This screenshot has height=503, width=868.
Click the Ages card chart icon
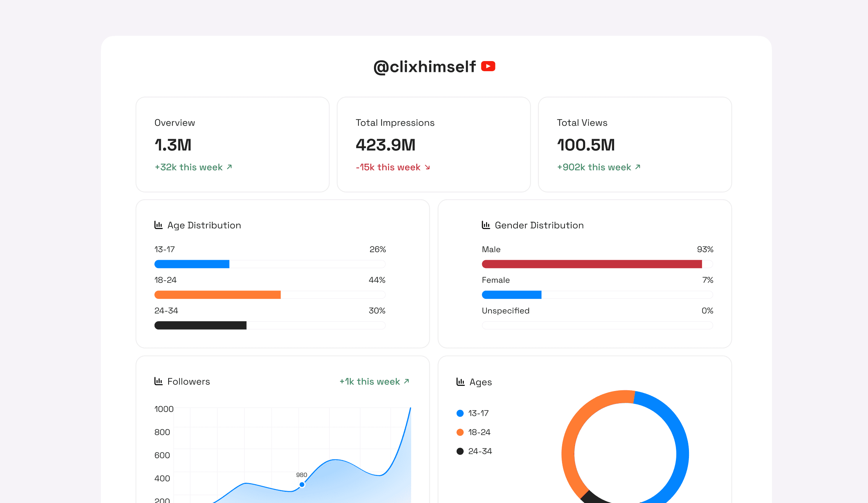(x=460, y=382)
